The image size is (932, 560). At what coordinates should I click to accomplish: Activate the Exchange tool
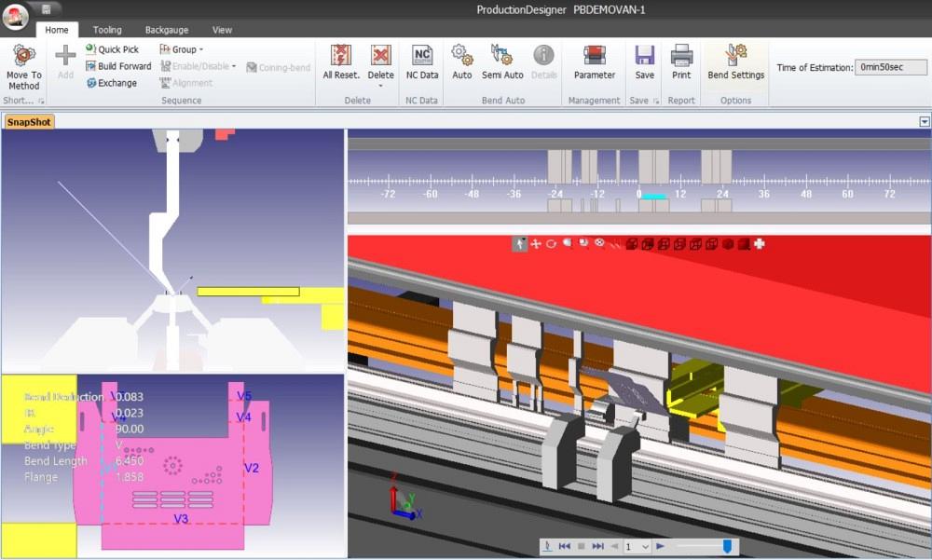[115, 83]
